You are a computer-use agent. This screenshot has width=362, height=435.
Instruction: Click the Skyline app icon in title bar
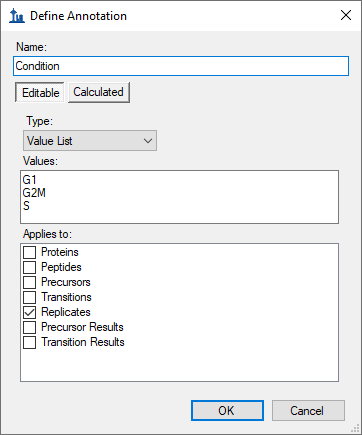[x=17, y=16]
